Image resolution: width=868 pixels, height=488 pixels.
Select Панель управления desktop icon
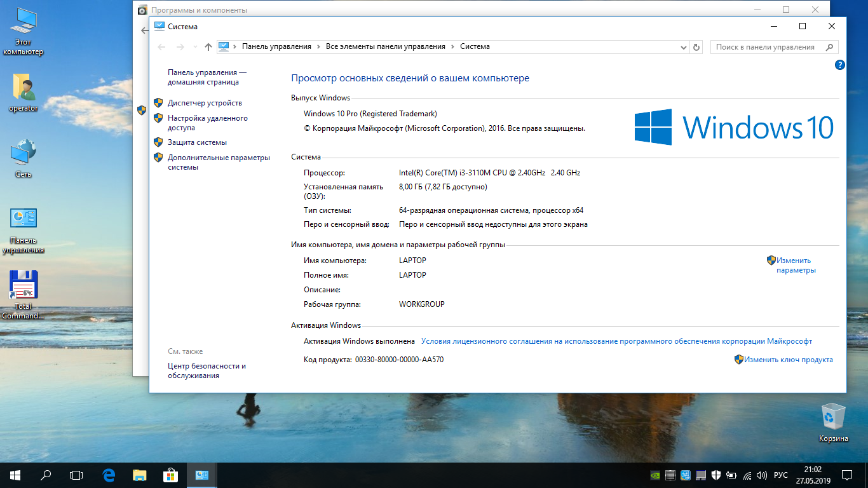(x=24, y=231)
